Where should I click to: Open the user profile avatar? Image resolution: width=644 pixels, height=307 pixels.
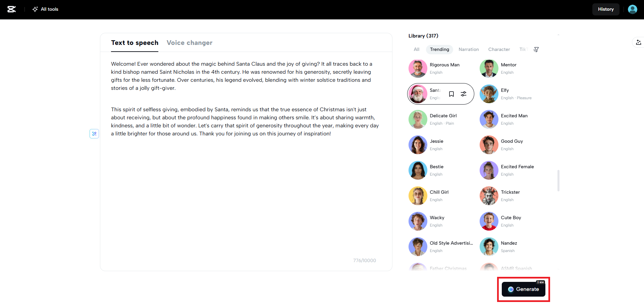(632, 9)
